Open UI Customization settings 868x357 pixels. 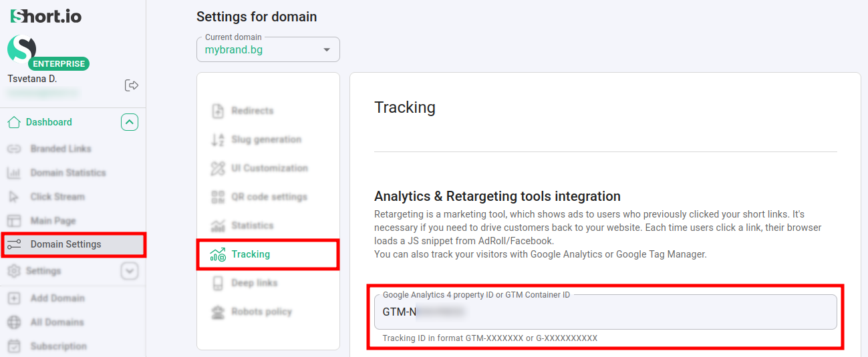coord(269,168)
